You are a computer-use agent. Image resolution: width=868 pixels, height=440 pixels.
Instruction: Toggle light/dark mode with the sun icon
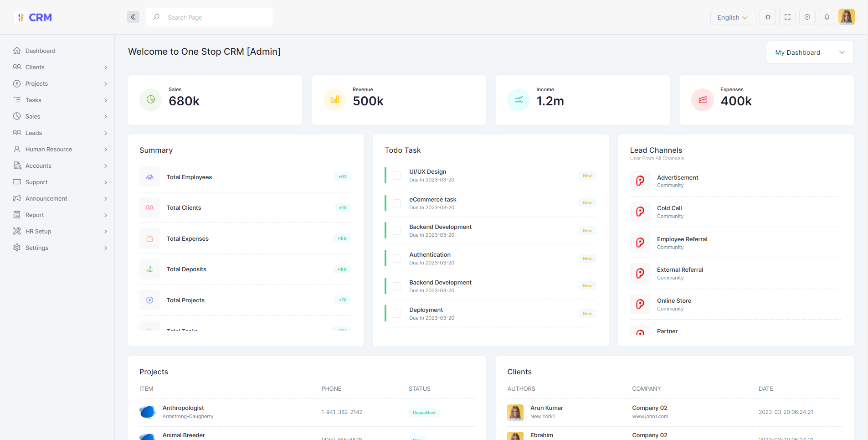tap(767, 17)
